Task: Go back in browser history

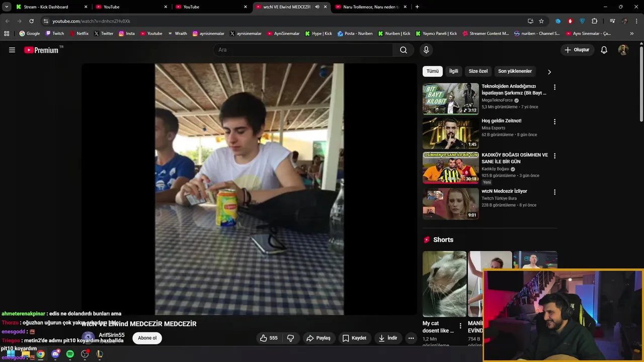Action: pos(7,21)
